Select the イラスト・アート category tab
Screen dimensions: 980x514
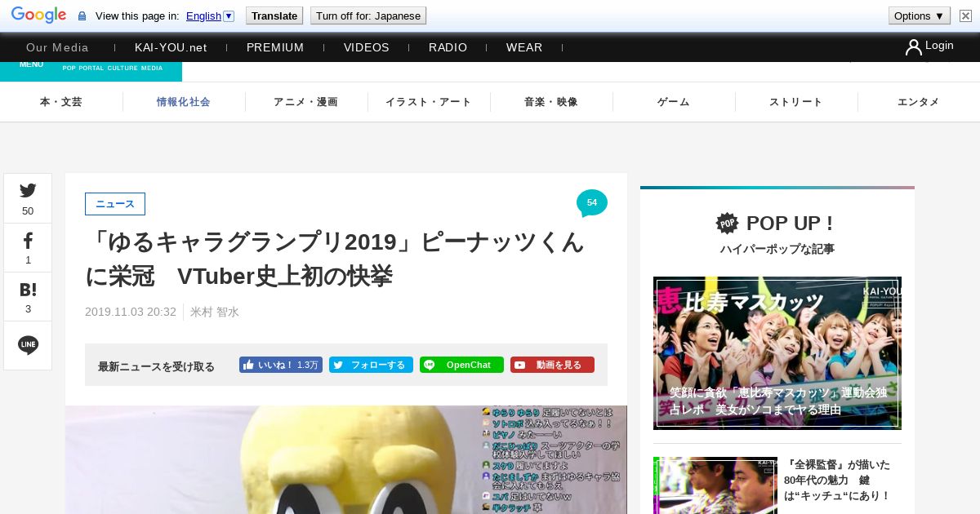pyautogui.click(x=429, y=102)
